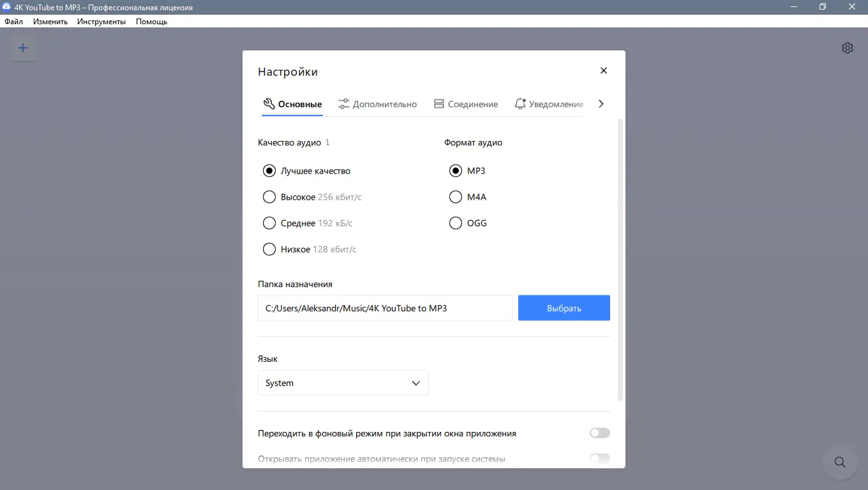Click the magnifier search icon
This screenshot has height=490, width=868.
pyautogui.click(x=840, y=462)
